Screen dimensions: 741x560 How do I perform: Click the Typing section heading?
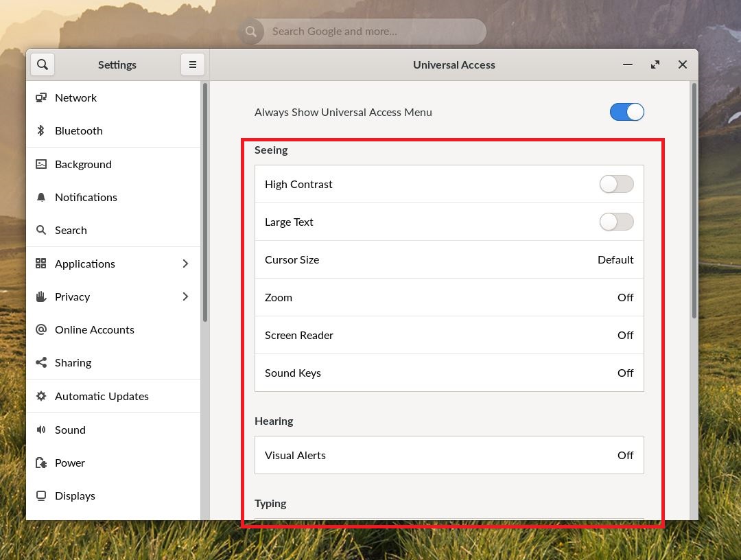click(270, 503)
